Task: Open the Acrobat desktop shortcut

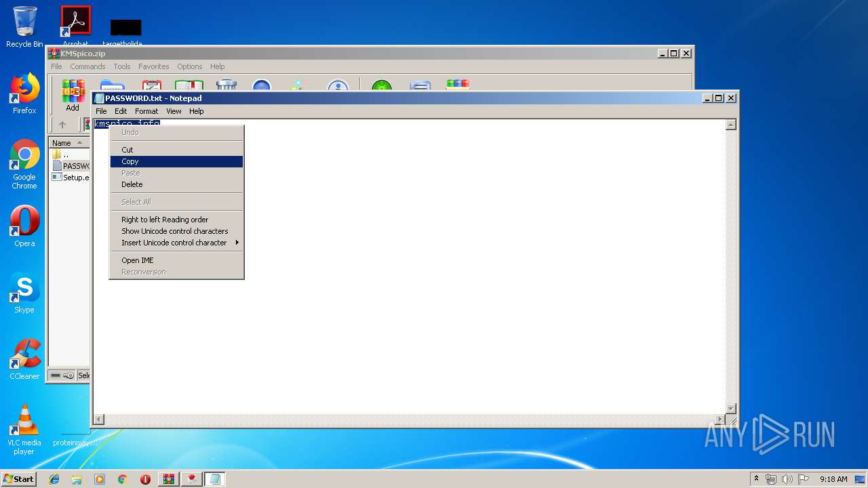Action: pyautogui.click(x=75, y=26)
